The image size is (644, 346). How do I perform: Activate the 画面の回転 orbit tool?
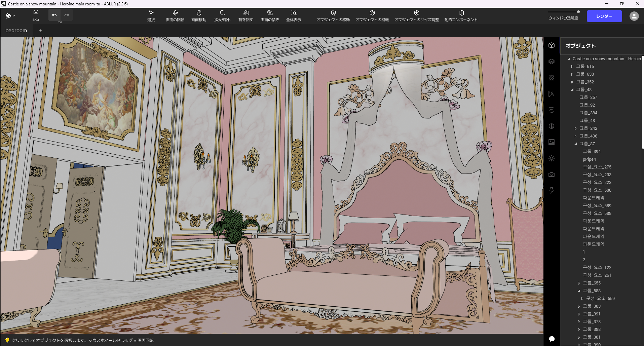pyautogui.click(x=175, y=15)
